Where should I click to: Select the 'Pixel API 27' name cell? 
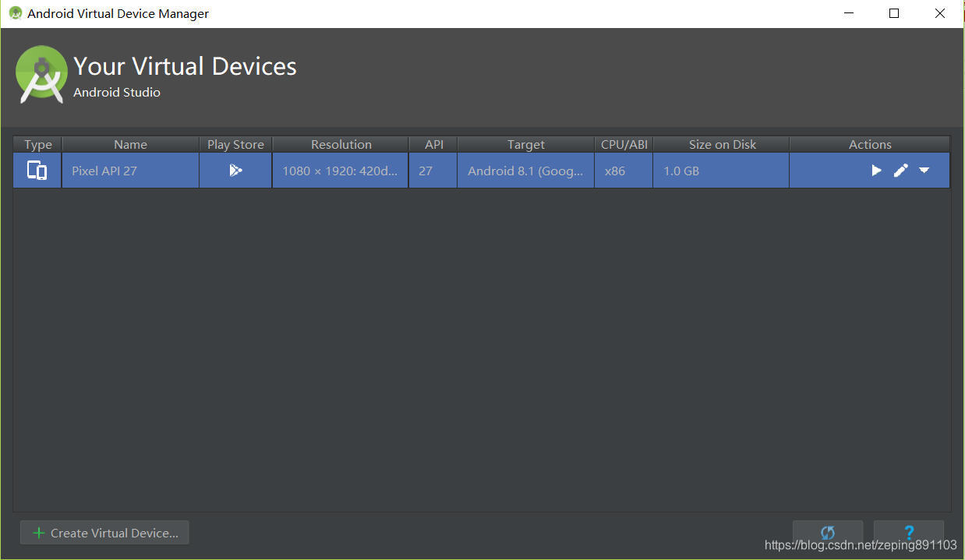(130, 171)
